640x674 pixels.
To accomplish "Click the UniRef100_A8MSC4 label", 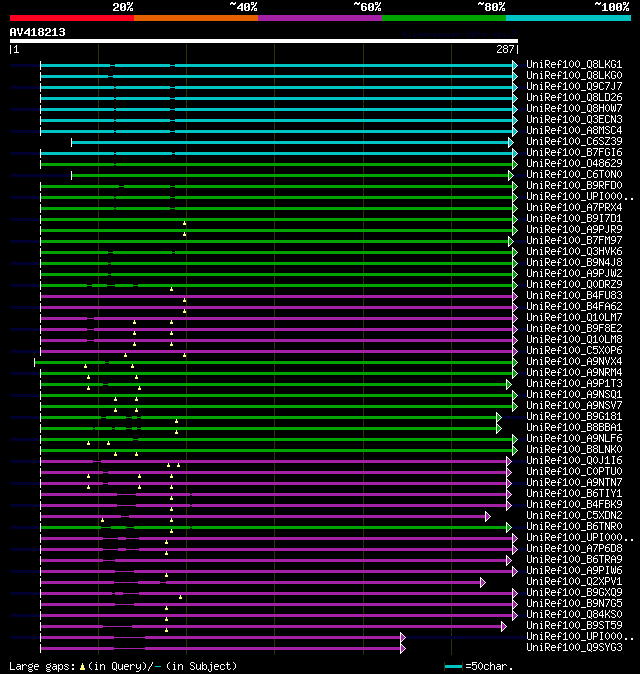I will (x=574, y=131).
